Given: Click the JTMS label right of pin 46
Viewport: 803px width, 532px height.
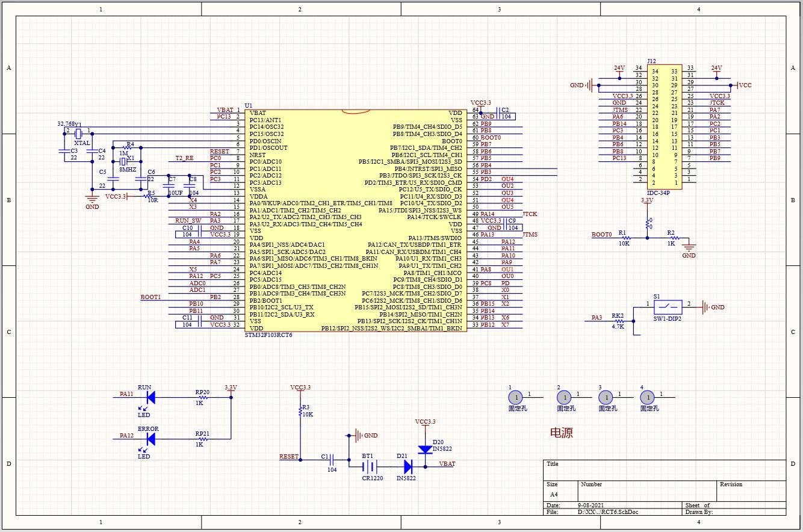Looking at the screenshot, I should tap(530, 235).
